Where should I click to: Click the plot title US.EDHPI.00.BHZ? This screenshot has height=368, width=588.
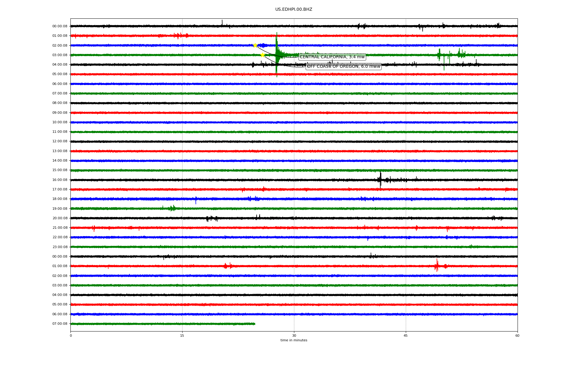tap(293, 10)
